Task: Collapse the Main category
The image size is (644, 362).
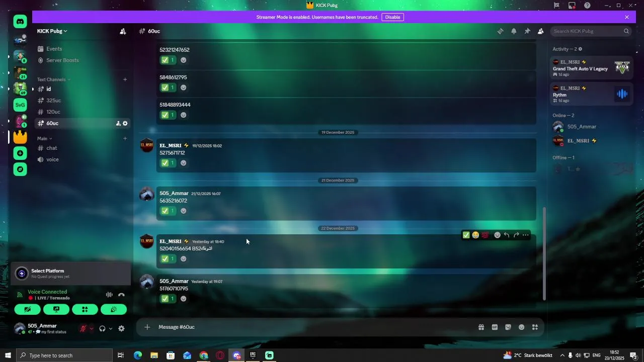Action: 44,138
